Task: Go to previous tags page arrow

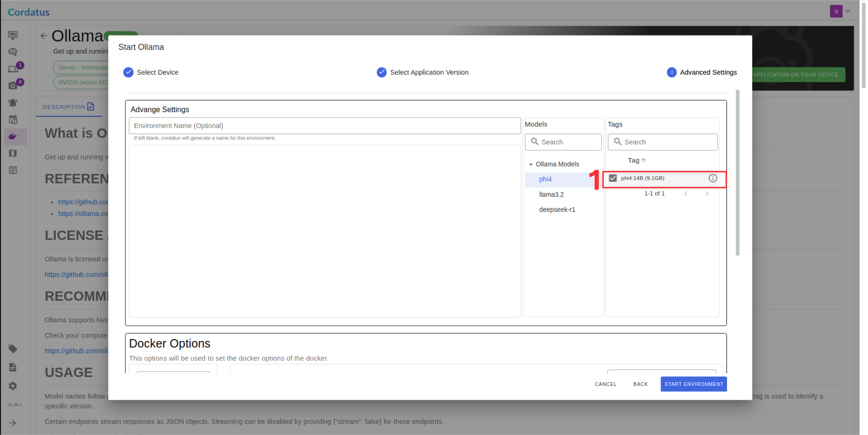Action: pyautogui.click(x=686, y=194)
